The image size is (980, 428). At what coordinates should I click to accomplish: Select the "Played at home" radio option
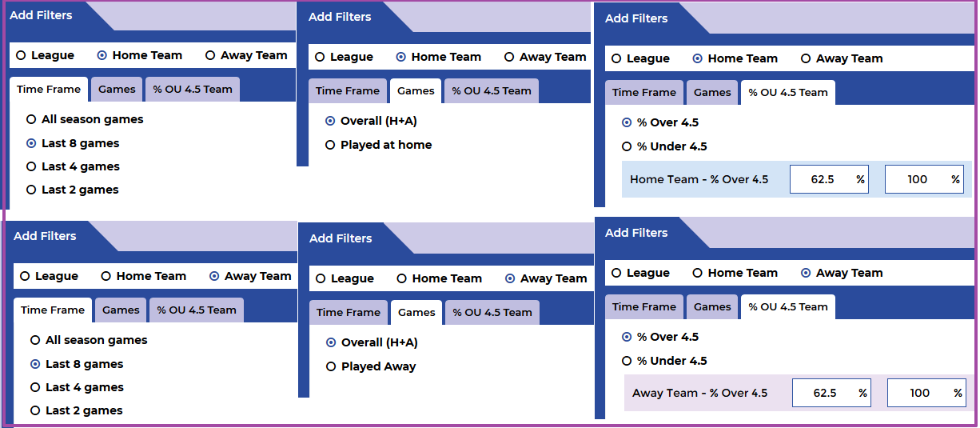tap(378, 145)
